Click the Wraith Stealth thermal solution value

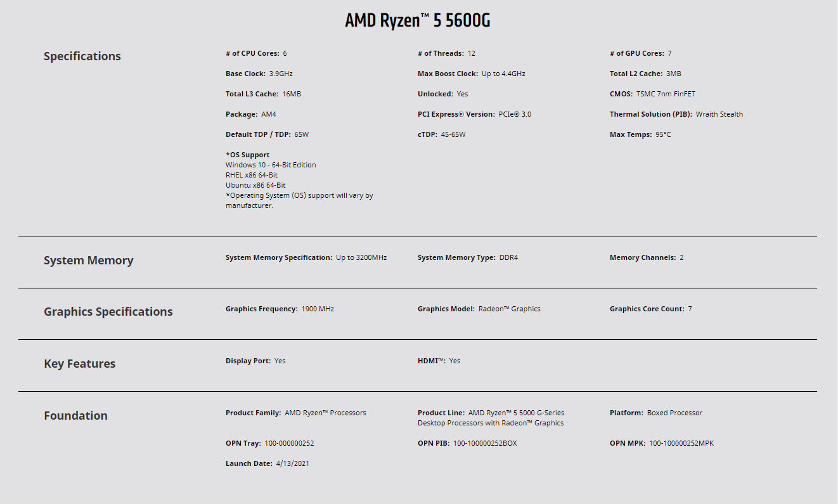click(x=719, y=114)
